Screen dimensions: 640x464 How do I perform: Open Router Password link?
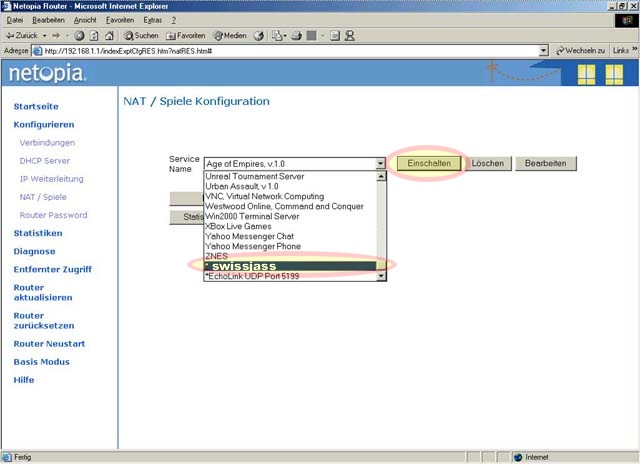pos(53,215)
